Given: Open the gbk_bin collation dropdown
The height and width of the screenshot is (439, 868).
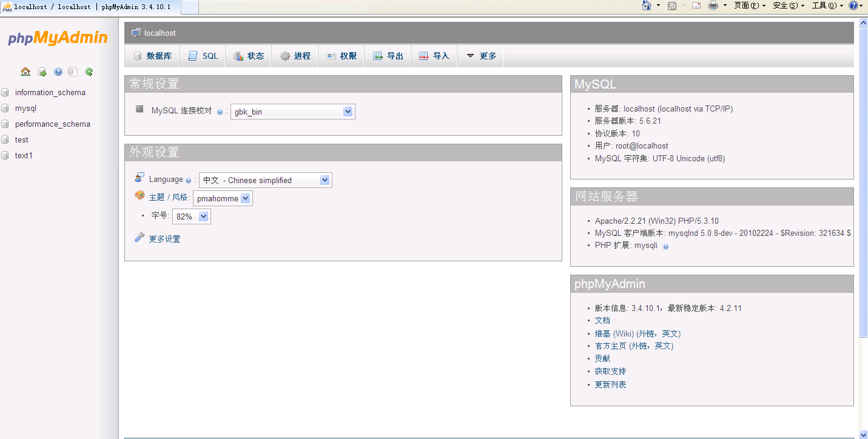Looking at the screenshot, I should 293,112.
